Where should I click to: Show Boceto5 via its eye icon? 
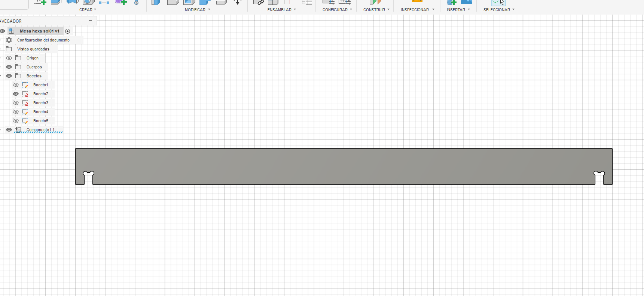pos(16,121)
